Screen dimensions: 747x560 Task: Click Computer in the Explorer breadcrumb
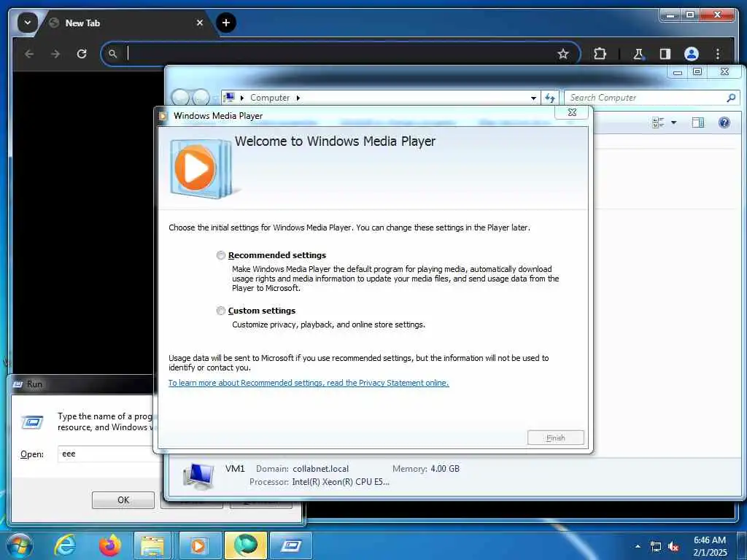point(270,98)
